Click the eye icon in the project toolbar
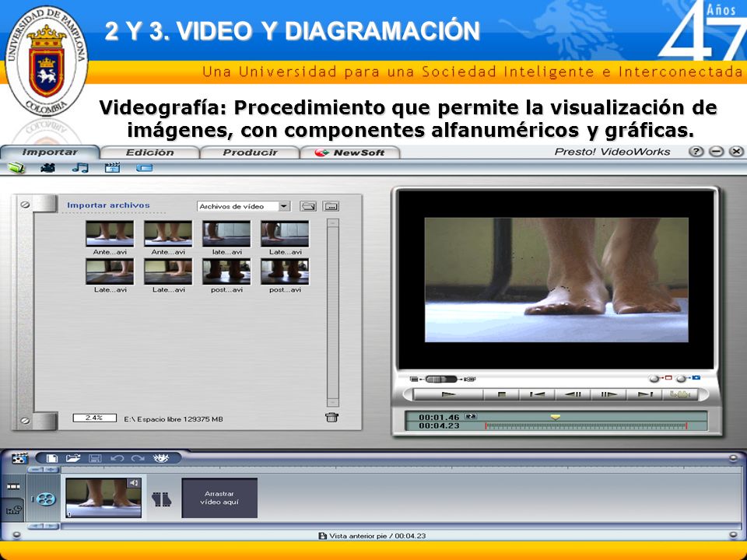 [161, 458]
